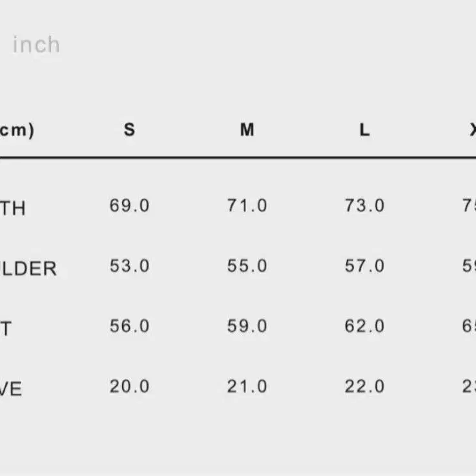Click length value 69.0 for size S

pyautogui.click(x=130, y=205)
